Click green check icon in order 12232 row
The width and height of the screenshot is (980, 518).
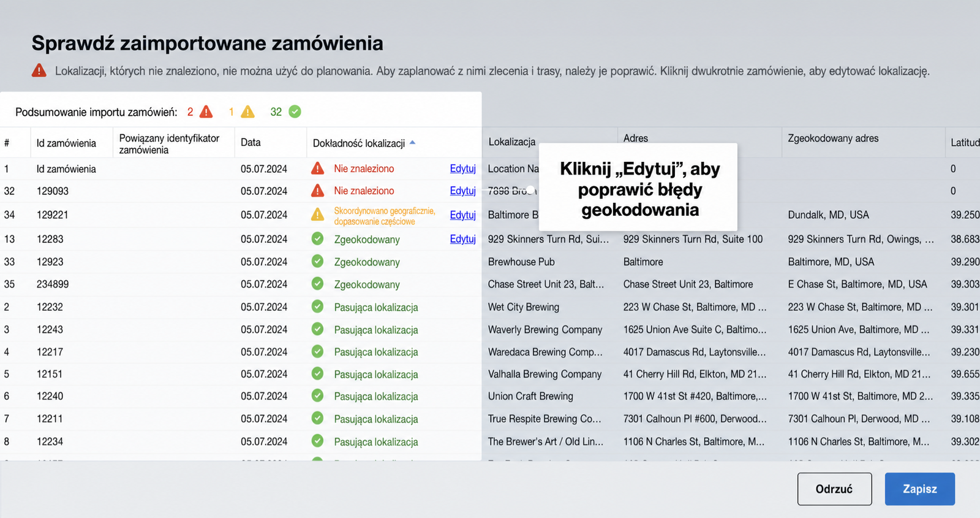(317, 307)
